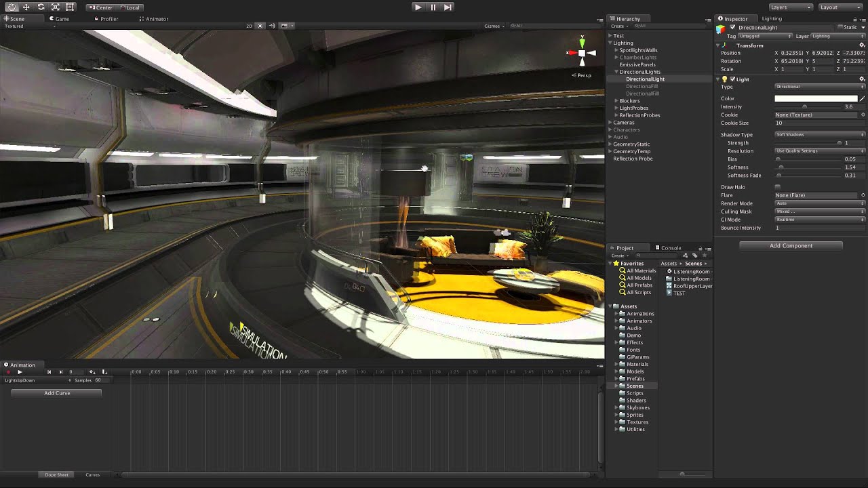The height and width of the screenshot is (488, 868).
Task: Toggle pivot mode Center button
Action: (x=102, y=7)
